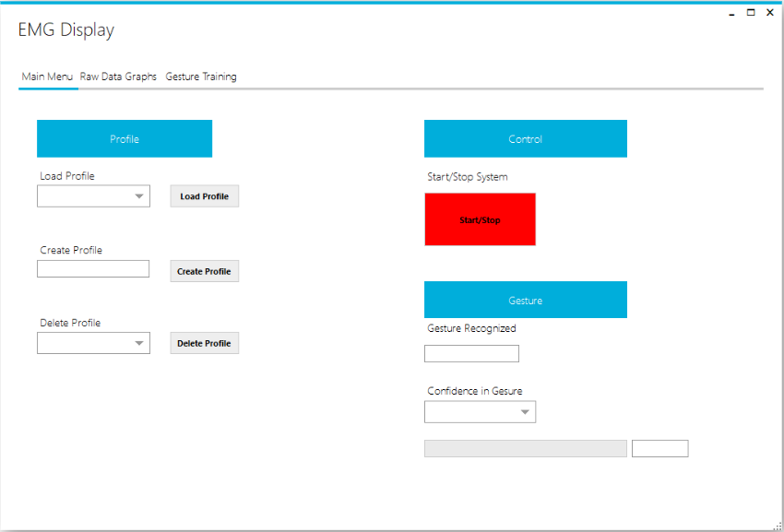The height and width of the screenshot is (532, 784).
Task: Click the Create Profile text field
Action: [93, 268]
